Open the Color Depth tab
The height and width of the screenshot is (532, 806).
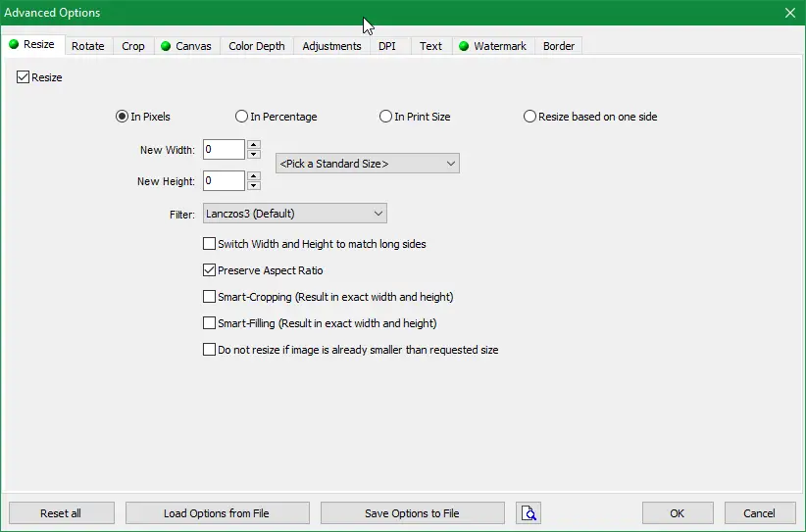coord(257,46)
